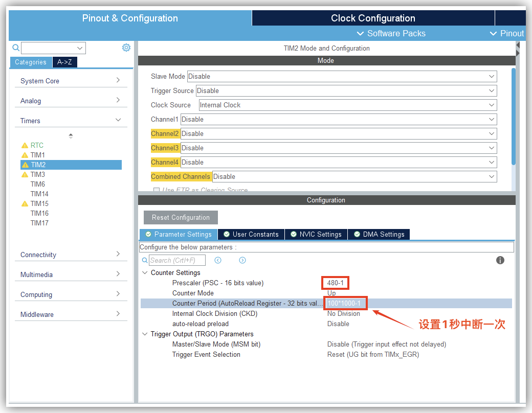The image size is (532, 413).
Task: Click the Counter Period value field
Action: coord(345,303)
